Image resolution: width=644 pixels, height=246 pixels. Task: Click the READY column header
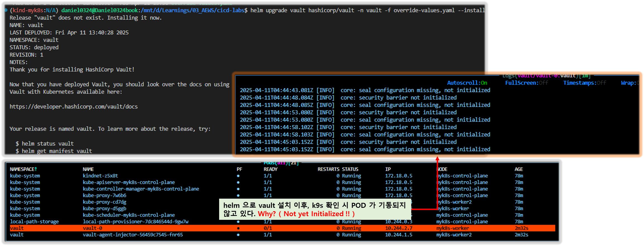pos(270,169)
